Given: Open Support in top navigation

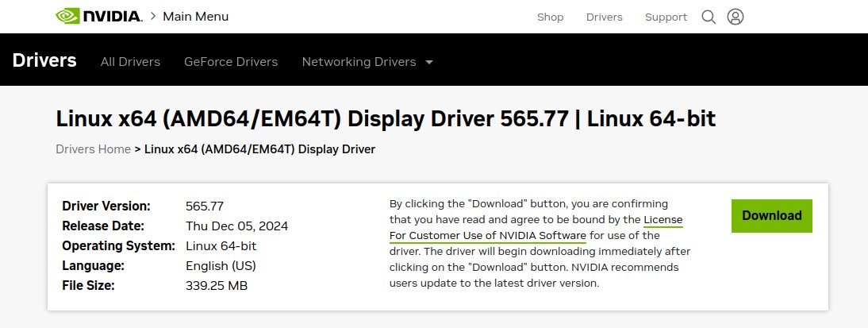Looking at the screenshot, I should (666, 17).
